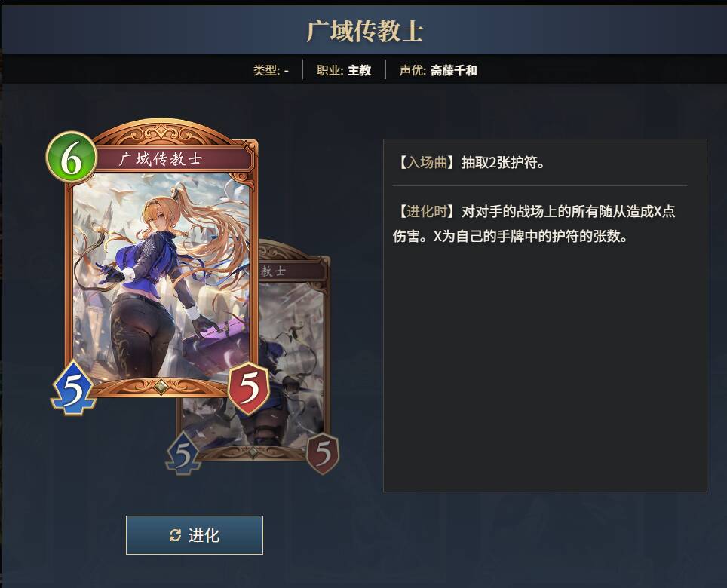Click the 【进化时】 keyword text
The width and height of the screenshot is (727, 588).
(423, 211)
